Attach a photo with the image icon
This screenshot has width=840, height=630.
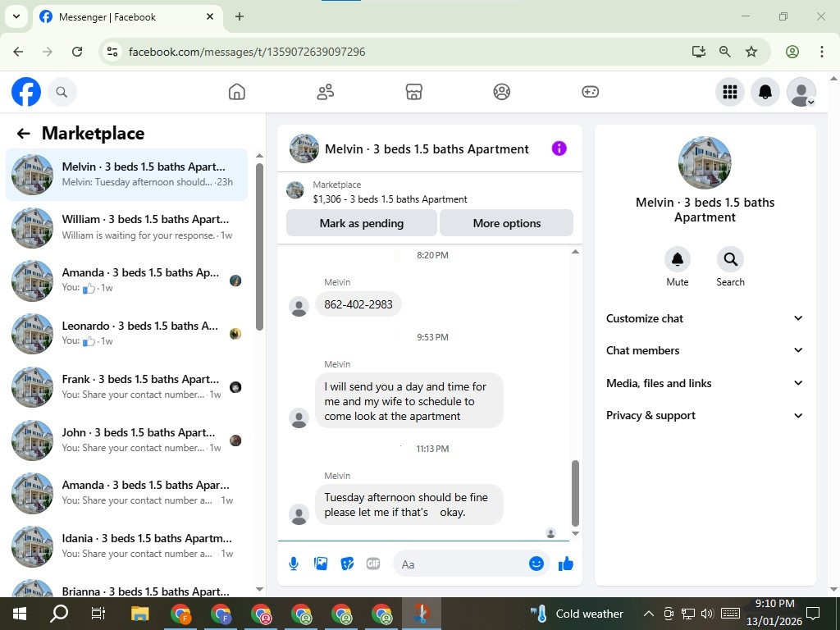tap(321, 564)
